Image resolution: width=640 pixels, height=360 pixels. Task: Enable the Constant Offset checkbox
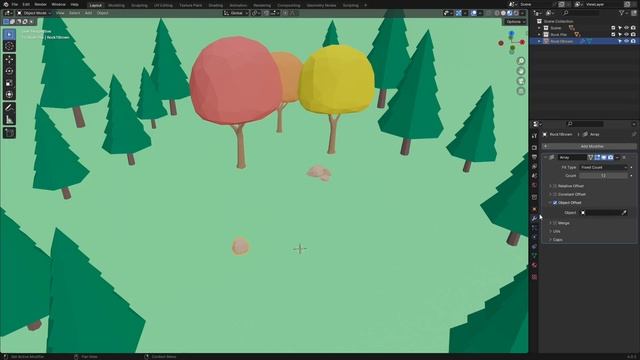(x=555, y=194)
